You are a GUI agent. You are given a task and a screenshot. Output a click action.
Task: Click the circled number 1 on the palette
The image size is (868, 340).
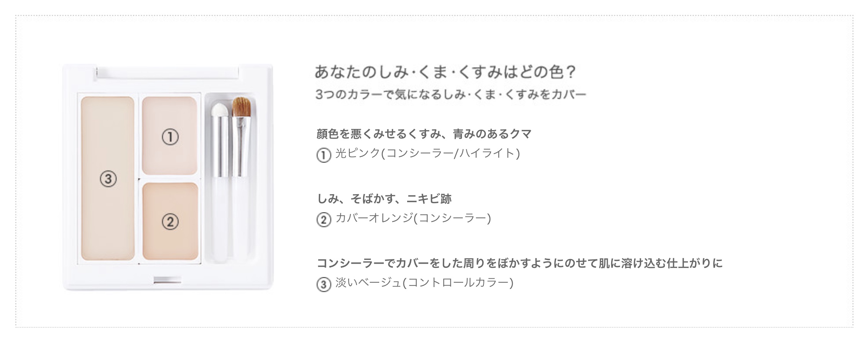pyautogui.click(x=170, y=137)
